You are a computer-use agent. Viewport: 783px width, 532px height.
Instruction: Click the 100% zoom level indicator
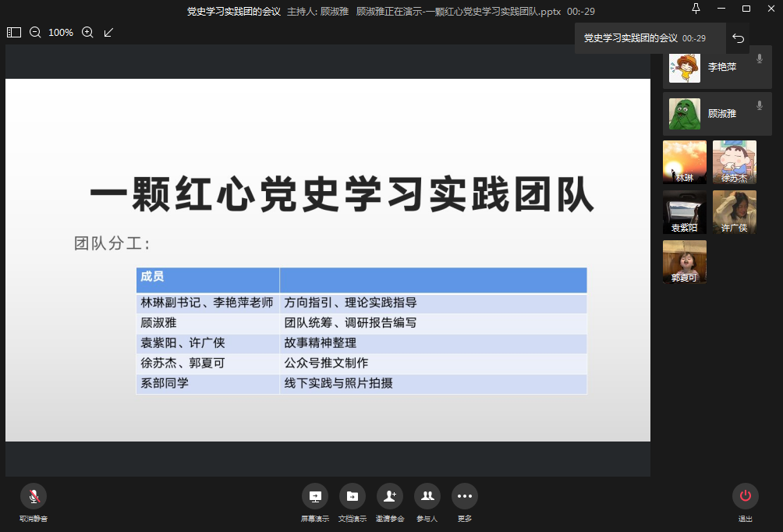click(61, 32)
